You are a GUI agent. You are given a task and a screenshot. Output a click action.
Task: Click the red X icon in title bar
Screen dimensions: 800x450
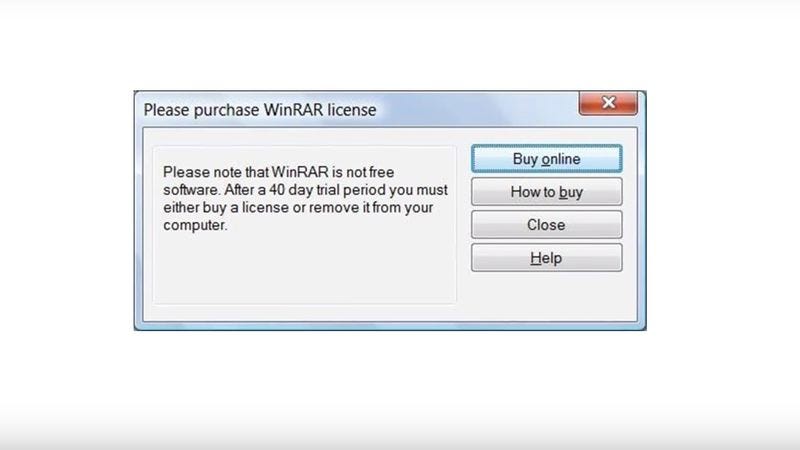click(x=608, y=103)
